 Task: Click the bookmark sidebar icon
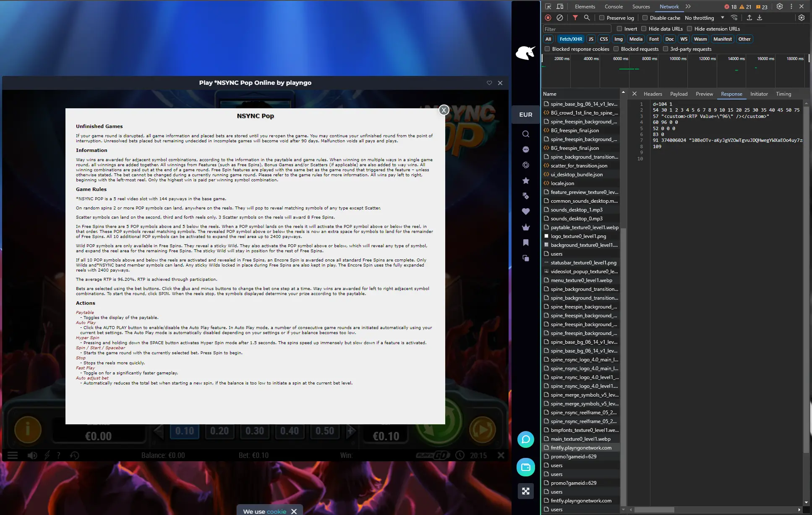526,243
